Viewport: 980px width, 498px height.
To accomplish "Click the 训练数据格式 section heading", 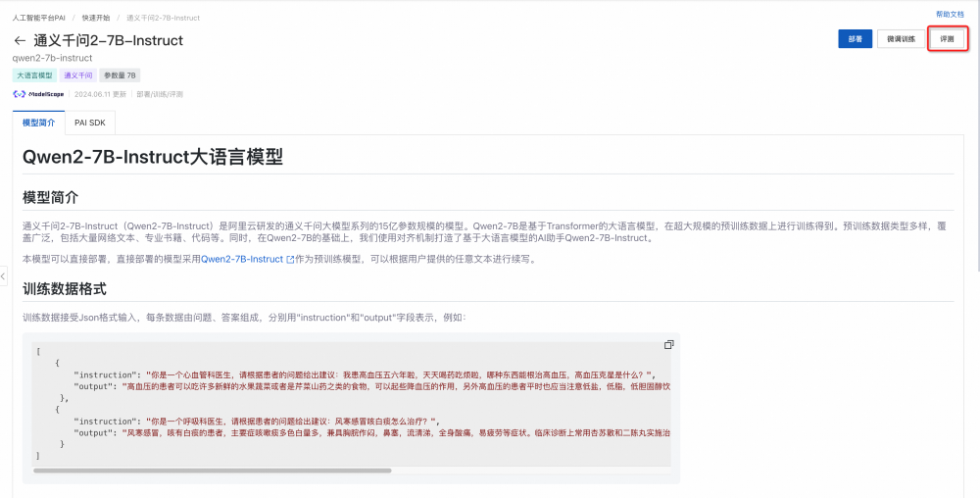I will click(x=65, y=288).
